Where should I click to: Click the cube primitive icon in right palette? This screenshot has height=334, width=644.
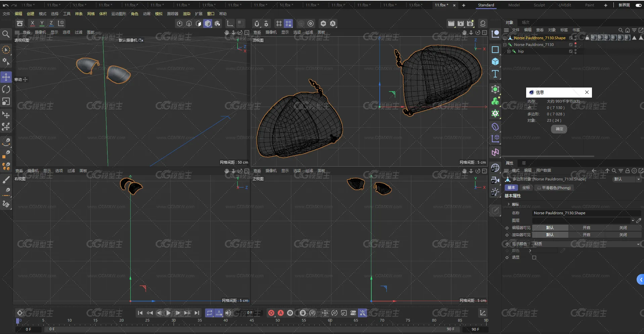(x=495, y=62)
